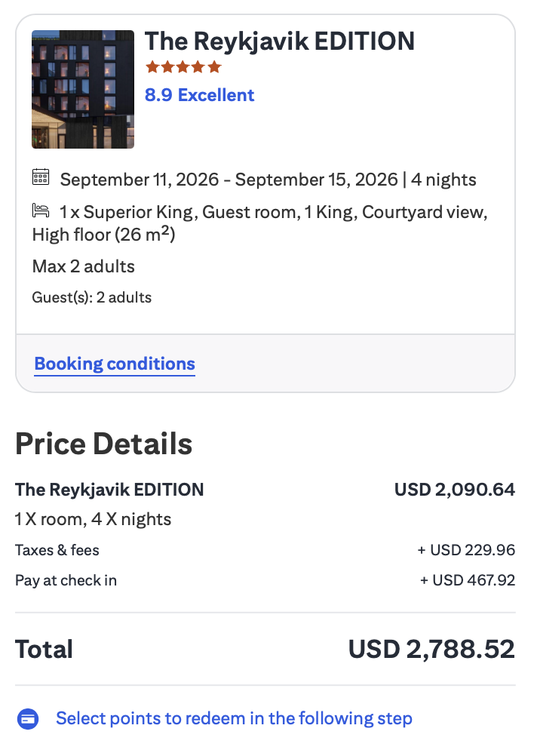The image size is (537, 756).
Task: Click the Total amount USD 2,788.52
Action: click(x=431, y=649)
